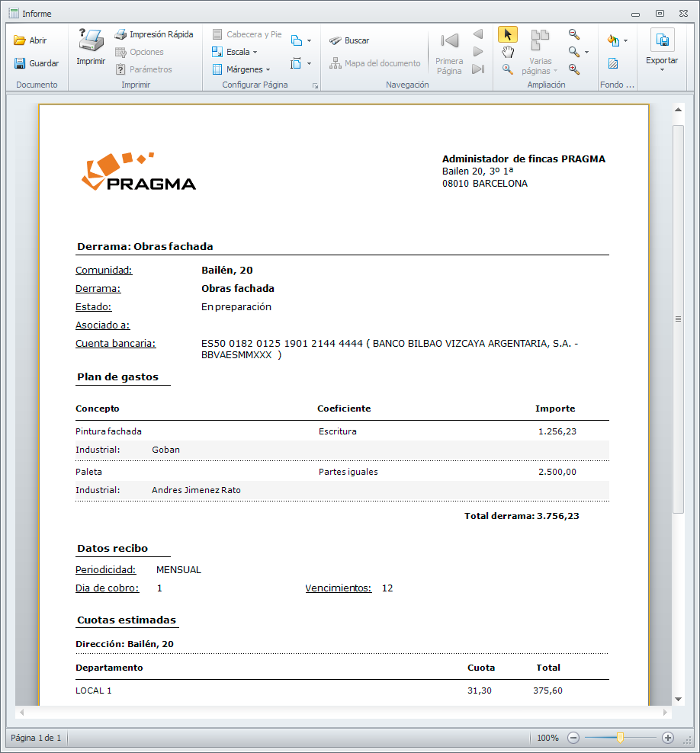
Task: Activate the hand pan tool
Action: (x=508, y=51)
